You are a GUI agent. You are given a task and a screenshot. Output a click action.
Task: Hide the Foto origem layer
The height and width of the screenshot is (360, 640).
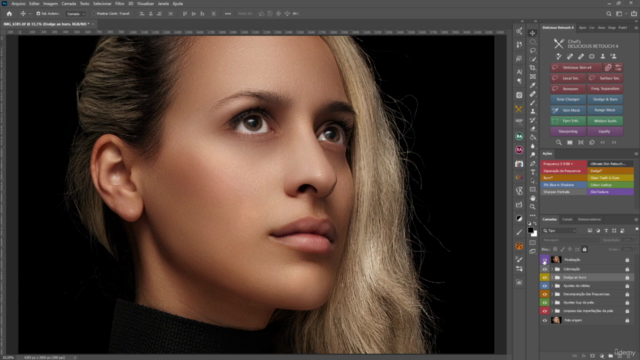pos(544,320)
